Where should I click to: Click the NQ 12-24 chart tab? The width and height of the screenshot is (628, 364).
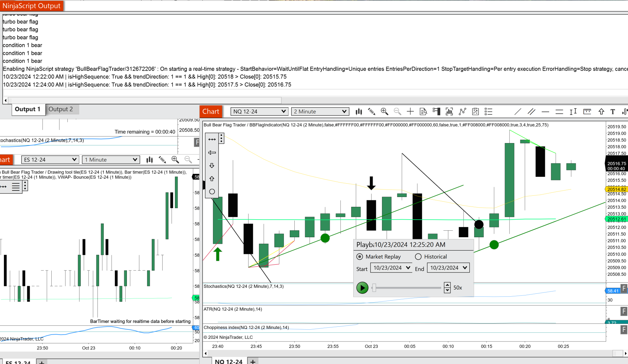[x=229, y=361]
